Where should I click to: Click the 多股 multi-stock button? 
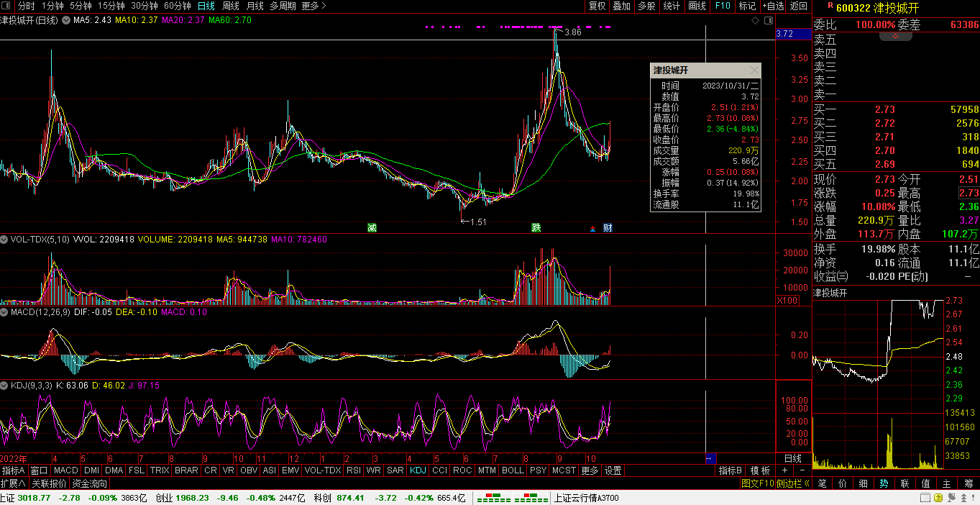[x=646, y=6]
